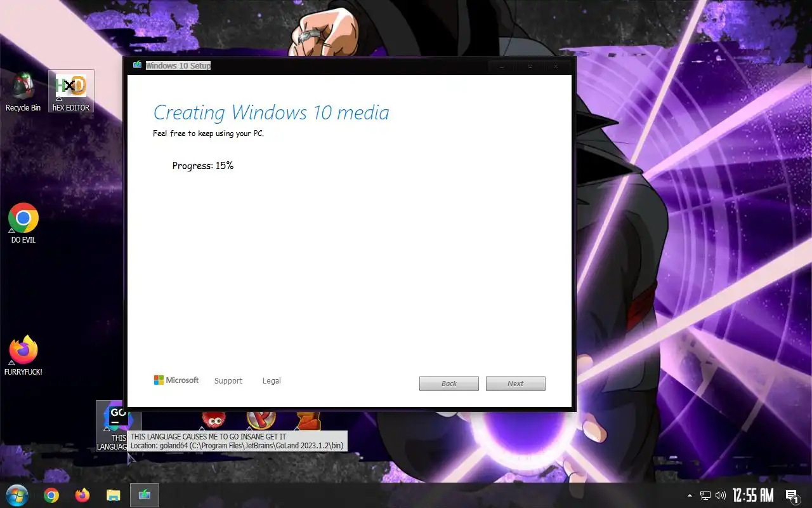
Task: Select the orange desktop icon right of the P icon
Action: click(x=308, y=420)
